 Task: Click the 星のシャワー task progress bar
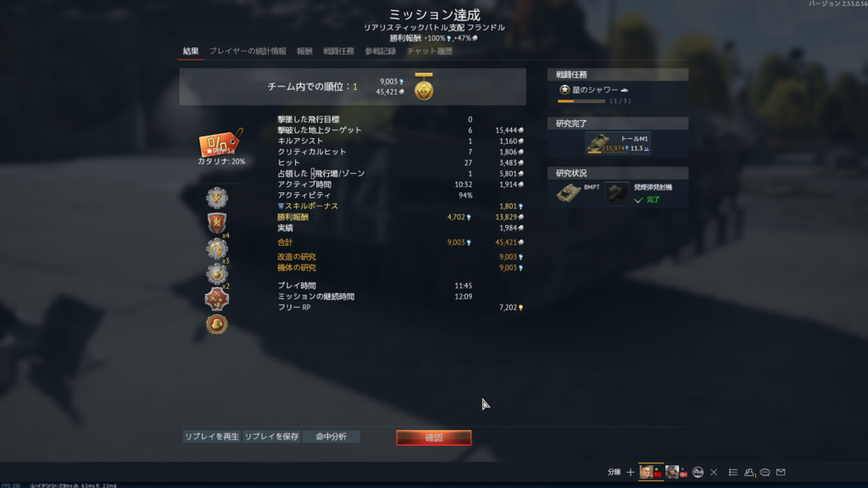pos(581,102)
